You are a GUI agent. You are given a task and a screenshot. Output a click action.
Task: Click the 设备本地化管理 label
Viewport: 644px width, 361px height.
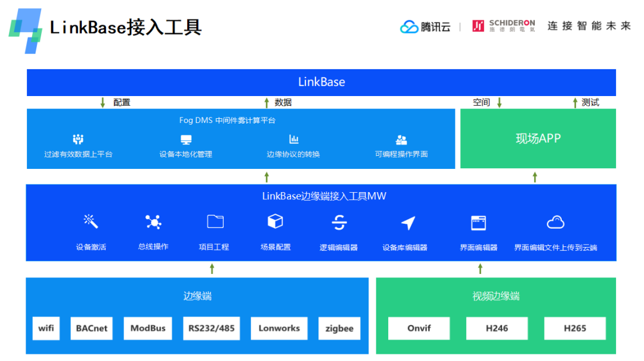pyautogui.click(x=185, y=154)
